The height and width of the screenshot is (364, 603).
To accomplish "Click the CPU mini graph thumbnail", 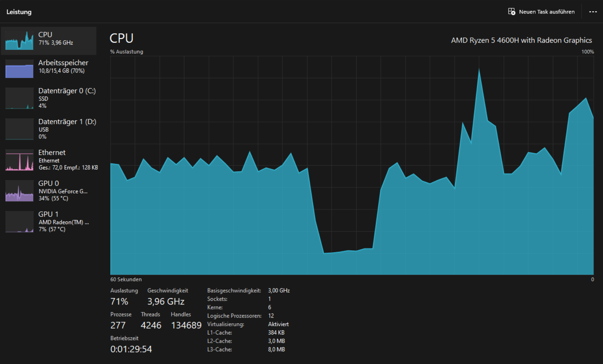I will pos(19,40).
